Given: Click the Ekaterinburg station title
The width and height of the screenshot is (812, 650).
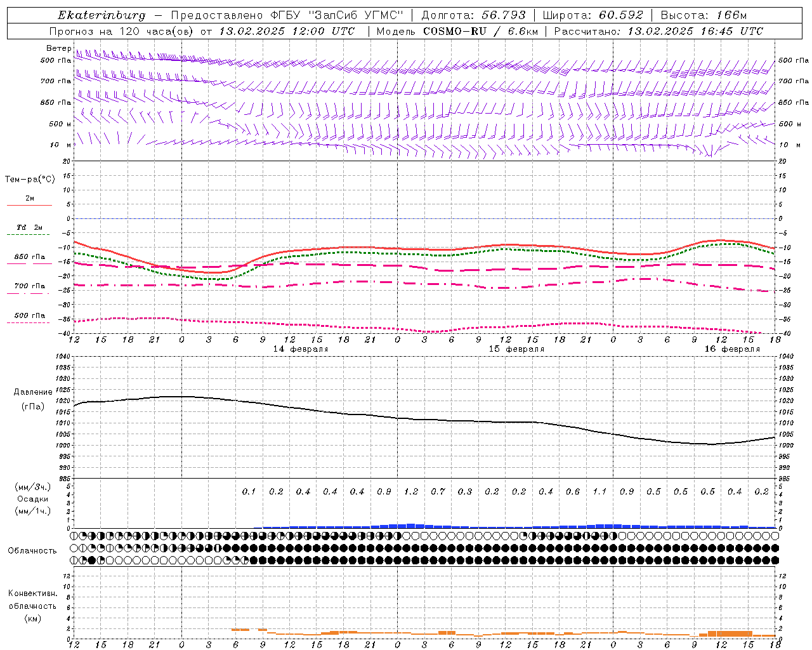Looking at the screenshot, I should [x=101, y=16].
